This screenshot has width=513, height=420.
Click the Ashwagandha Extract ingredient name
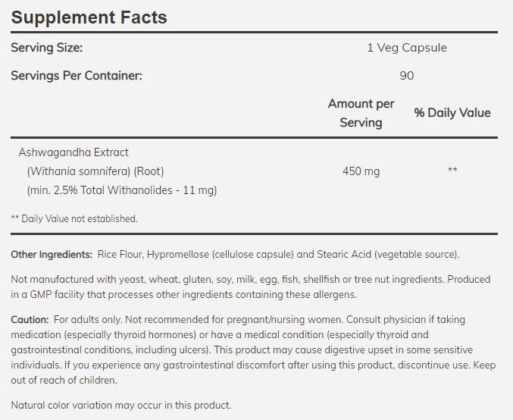[x=73, y=152]
